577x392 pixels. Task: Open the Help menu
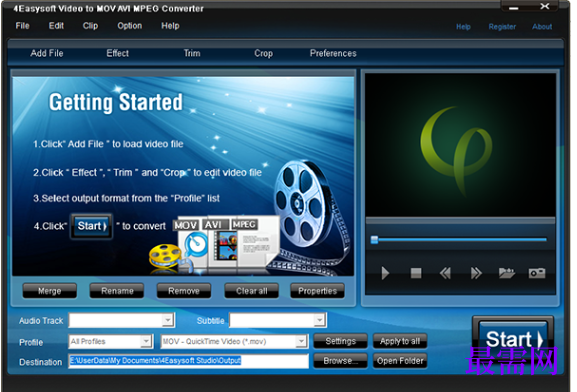coord(170,26)
